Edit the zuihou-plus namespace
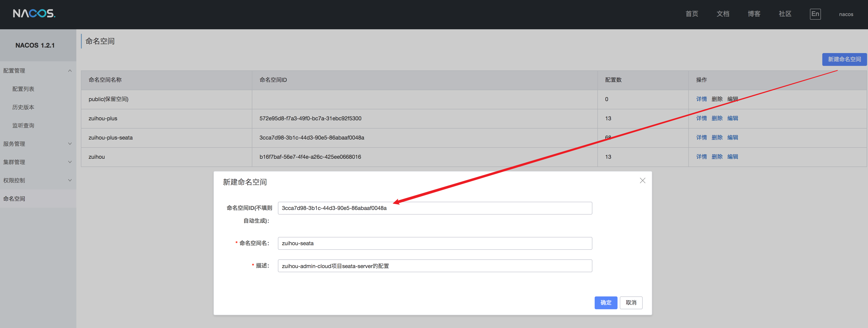 [732, 118]
